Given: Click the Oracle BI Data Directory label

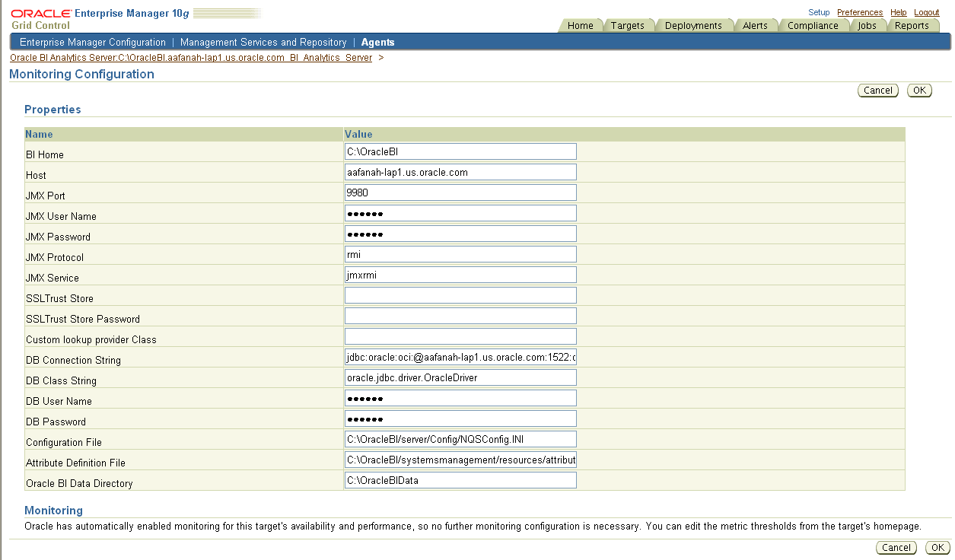Looking at the screenshot, I should point(79,483).
